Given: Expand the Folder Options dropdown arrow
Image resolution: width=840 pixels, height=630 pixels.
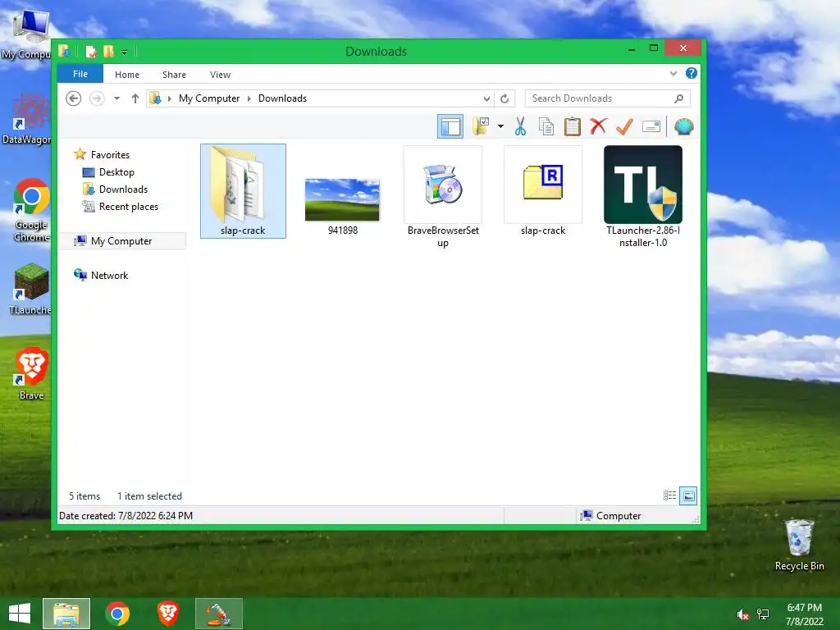Looking at the screenshot, I should click(x=500, y=127).
